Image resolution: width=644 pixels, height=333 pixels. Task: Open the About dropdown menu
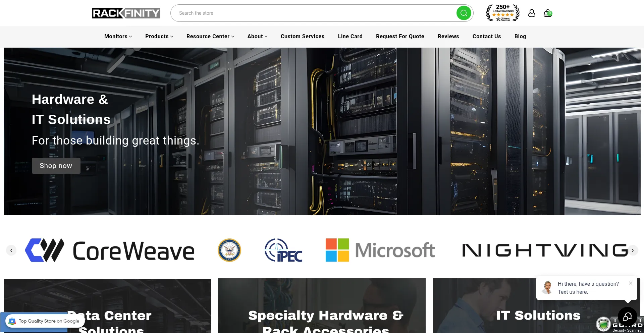(257, 36)
